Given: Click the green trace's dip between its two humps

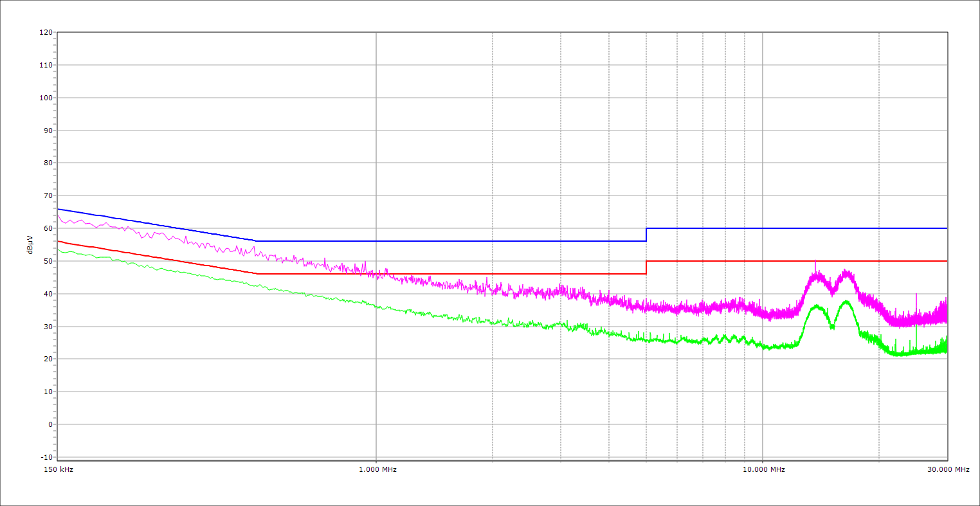Looking at the screenshot, I should (832, 327).
